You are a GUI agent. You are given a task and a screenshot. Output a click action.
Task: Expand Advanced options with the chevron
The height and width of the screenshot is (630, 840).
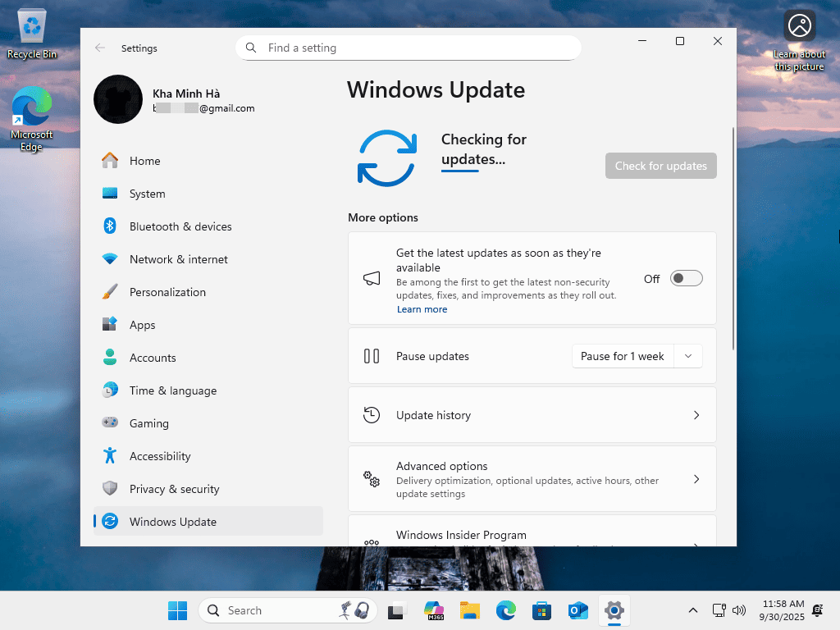(x=696, y=479)
